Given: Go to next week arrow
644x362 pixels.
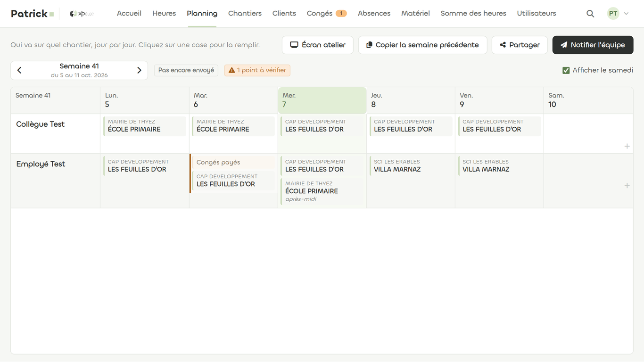Looking at the screenshot, I should click(139, 70).
